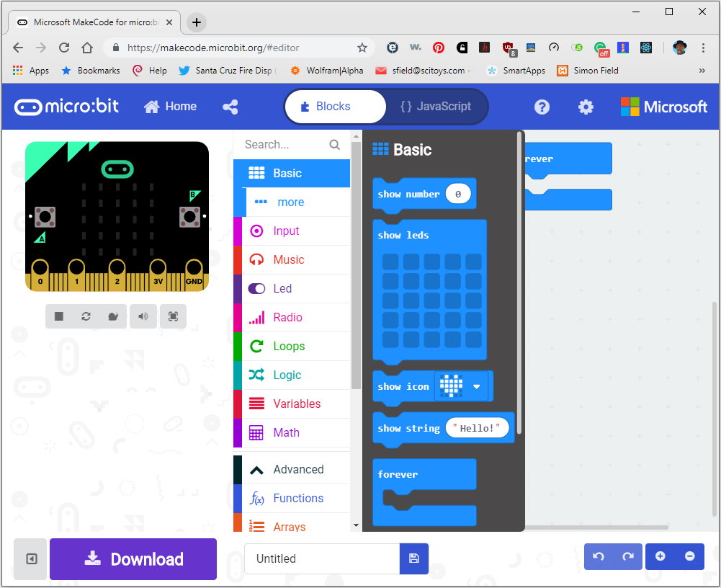Open the SmartApps bookmark
The width and height of the screenshot is (721, 588).
pos(516,71)
